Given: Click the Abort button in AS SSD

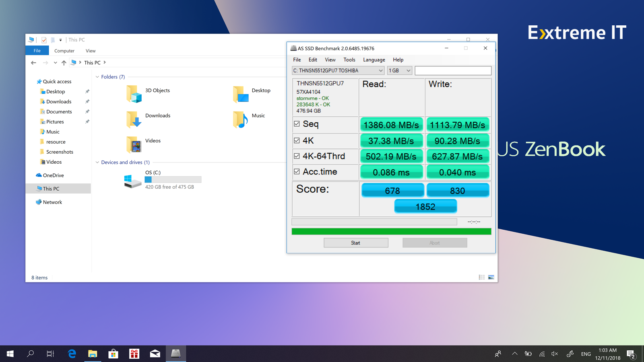Looking at the screenshot, I should (x=435, y=243).
